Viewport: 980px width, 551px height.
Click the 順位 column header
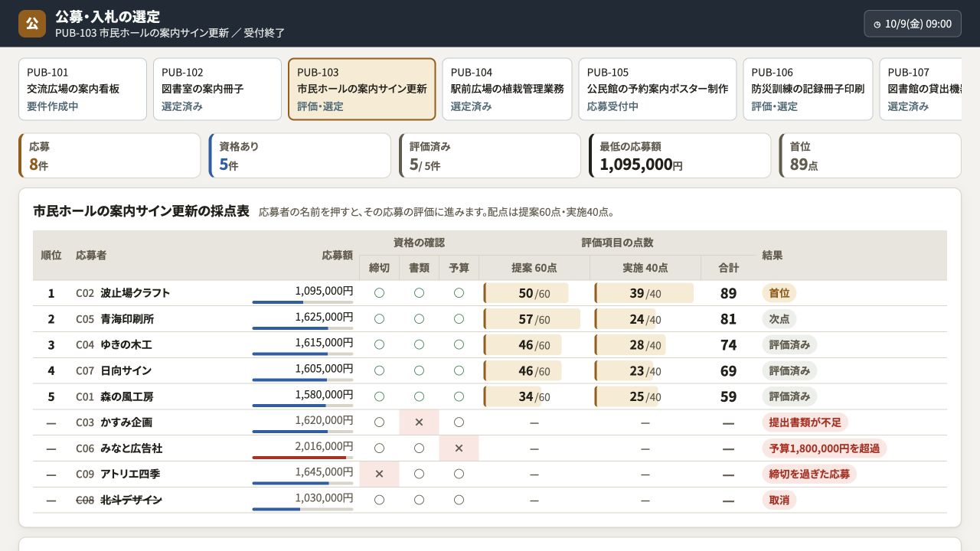51,256
